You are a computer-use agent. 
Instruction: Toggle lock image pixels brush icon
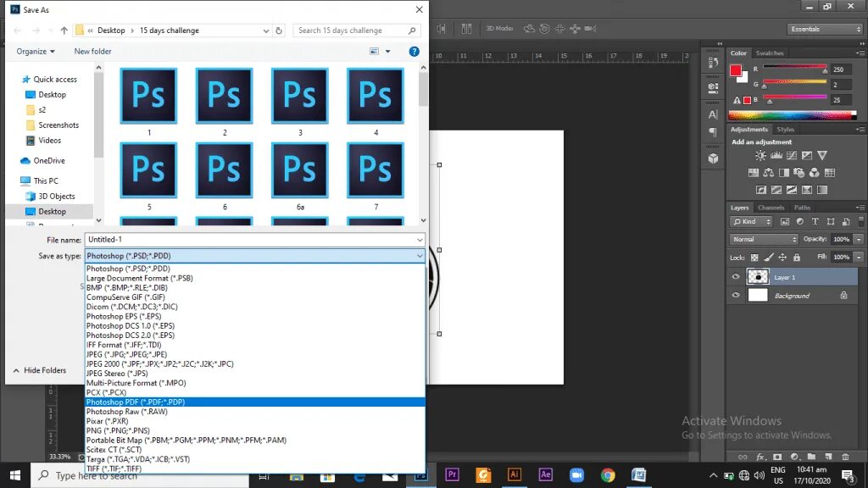768,258
